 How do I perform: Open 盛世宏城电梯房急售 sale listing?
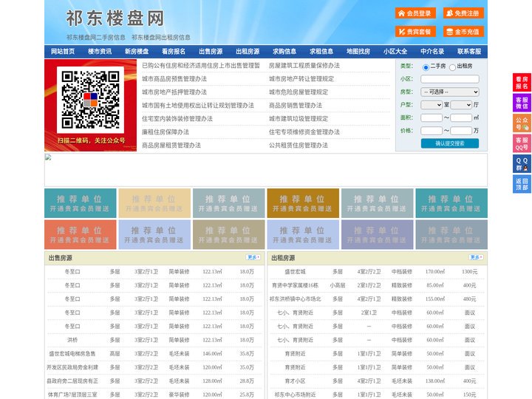click(x=72, y=353)
